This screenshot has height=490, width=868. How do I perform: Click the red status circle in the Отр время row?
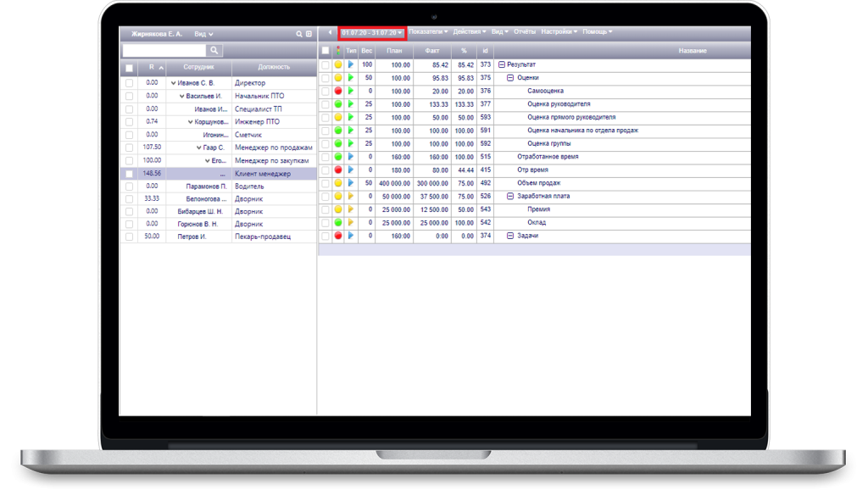[338, 170]
